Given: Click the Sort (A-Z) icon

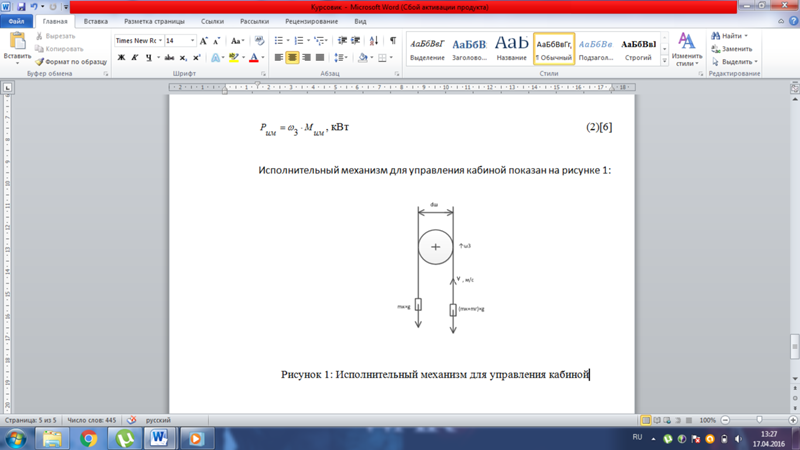Looking at the screenshot, I should (x=374, y=41).
